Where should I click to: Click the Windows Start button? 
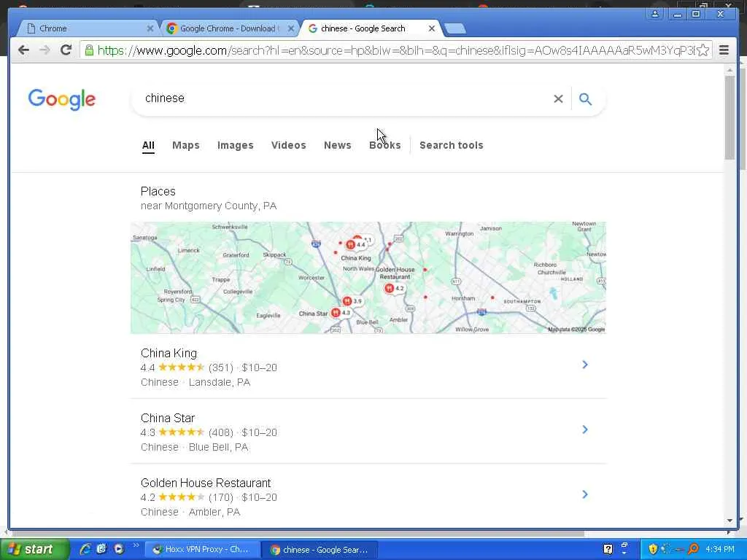point(34,549)
